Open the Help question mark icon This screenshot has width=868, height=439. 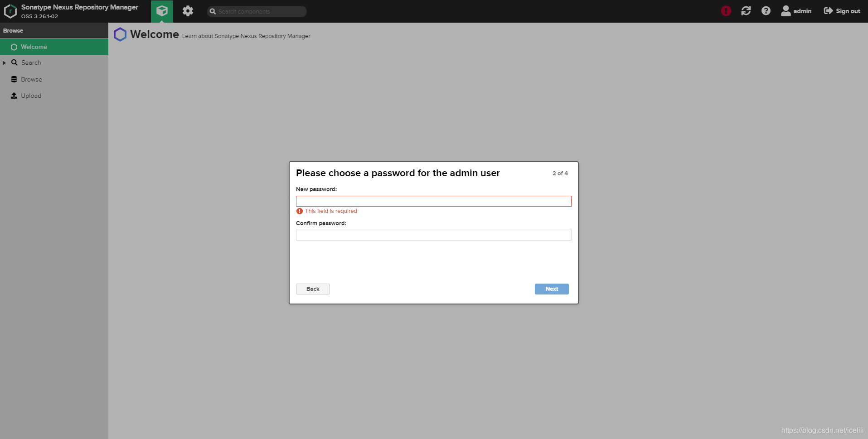pos(766,11)
